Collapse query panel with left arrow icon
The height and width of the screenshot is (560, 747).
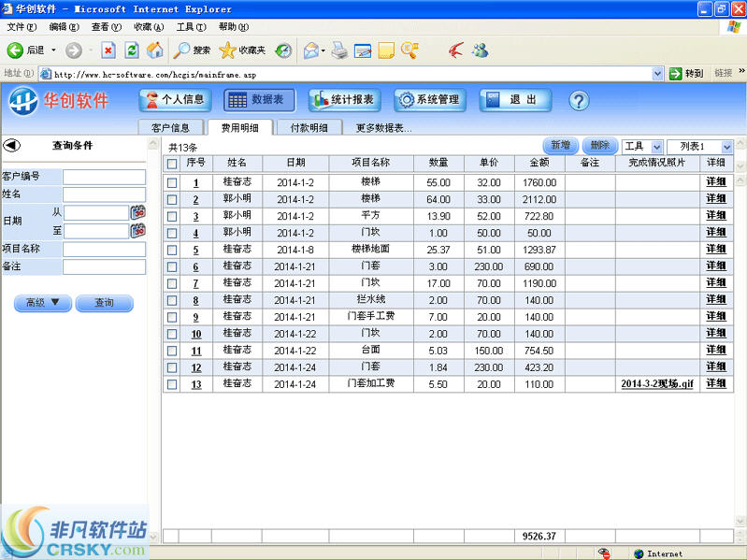point(12,145)
